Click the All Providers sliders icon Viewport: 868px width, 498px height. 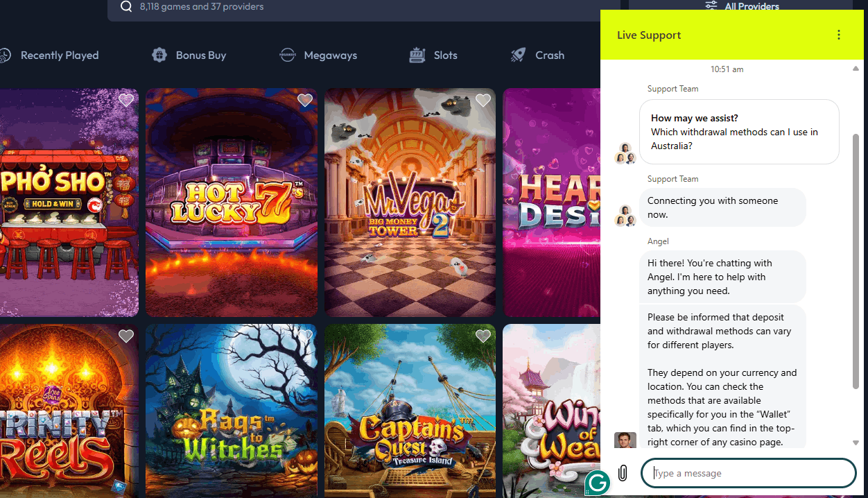711,6
